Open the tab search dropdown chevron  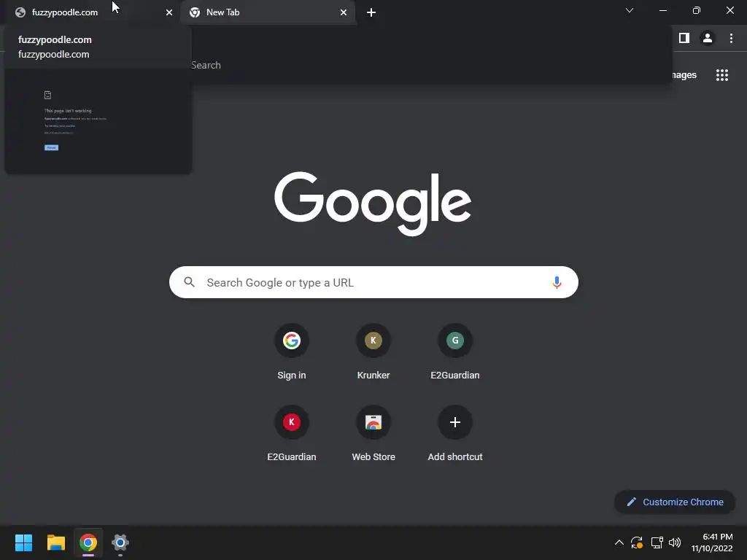[630, 10]
